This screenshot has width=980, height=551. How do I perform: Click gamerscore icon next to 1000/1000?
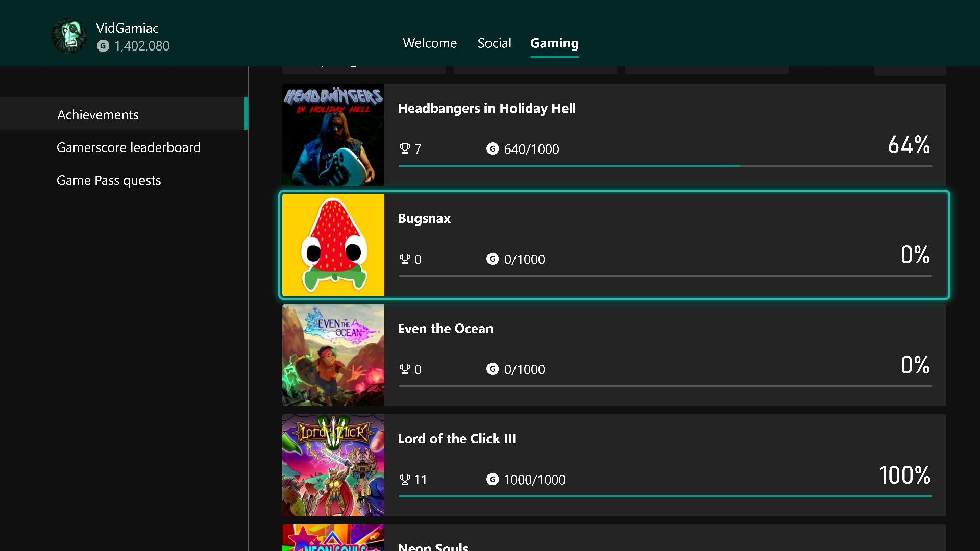tap(492, 480)
